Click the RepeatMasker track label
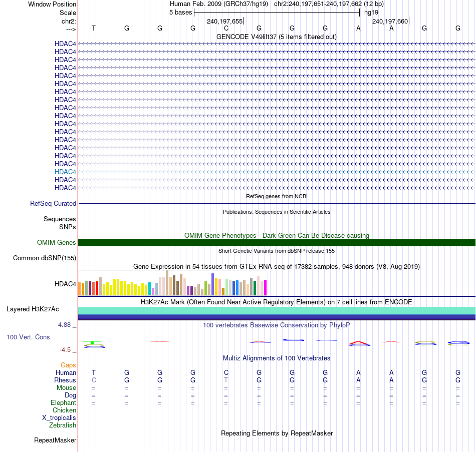 click(55, 440)
